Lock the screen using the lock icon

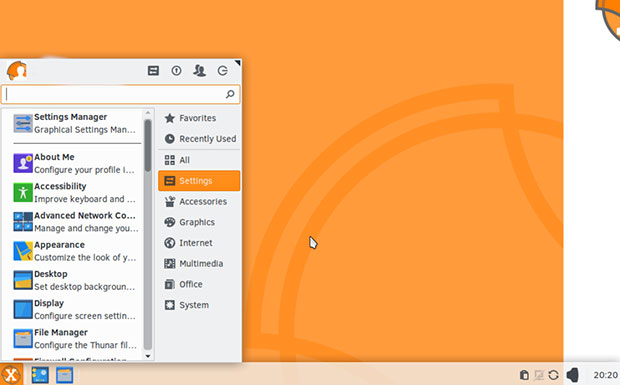point(176,71)
